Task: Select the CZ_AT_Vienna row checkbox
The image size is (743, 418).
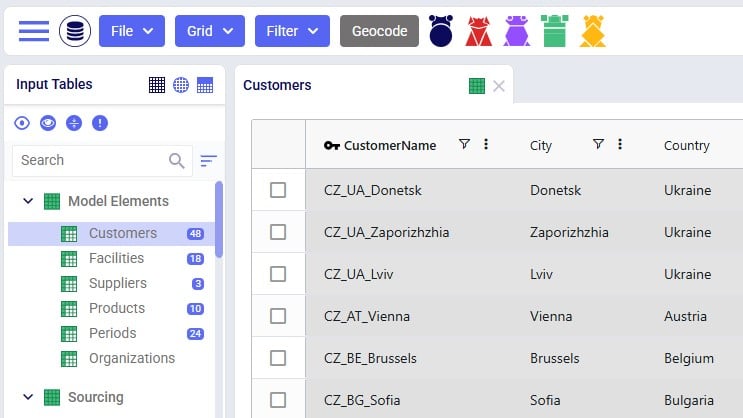Action: pyautogui.click(x=278, y=316)
